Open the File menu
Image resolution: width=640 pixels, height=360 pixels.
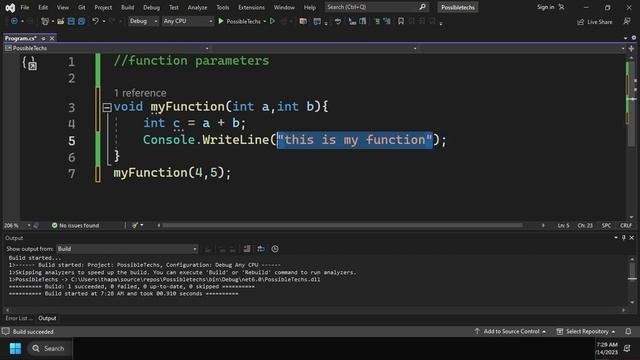pos(25,7)
